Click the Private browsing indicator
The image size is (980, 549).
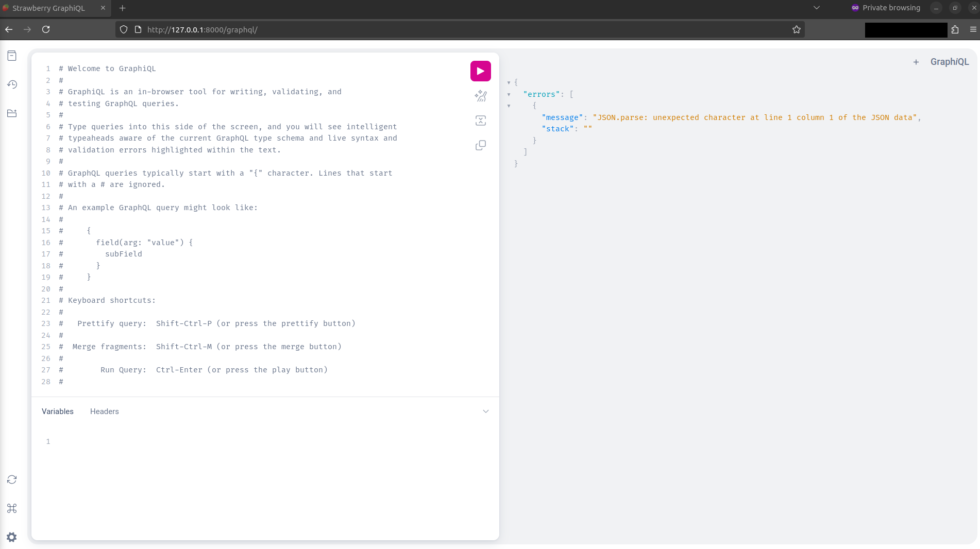click(886, 8)
